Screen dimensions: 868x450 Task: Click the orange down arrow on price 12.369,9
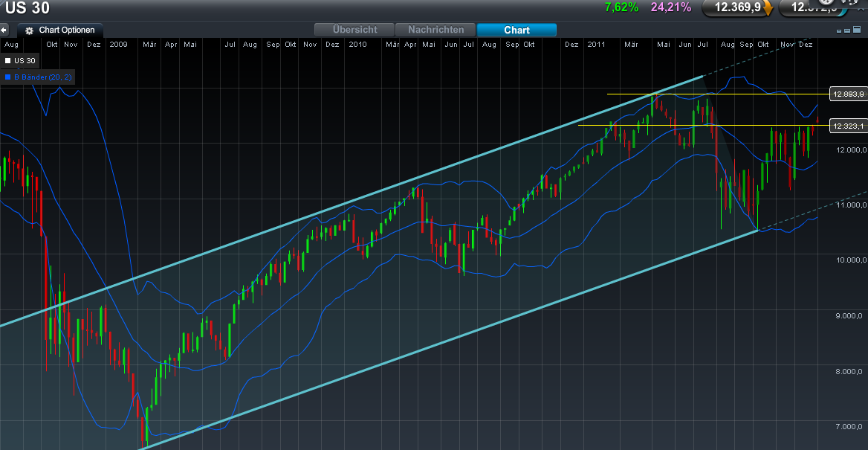pyautogui.click(x=768, y=10)
